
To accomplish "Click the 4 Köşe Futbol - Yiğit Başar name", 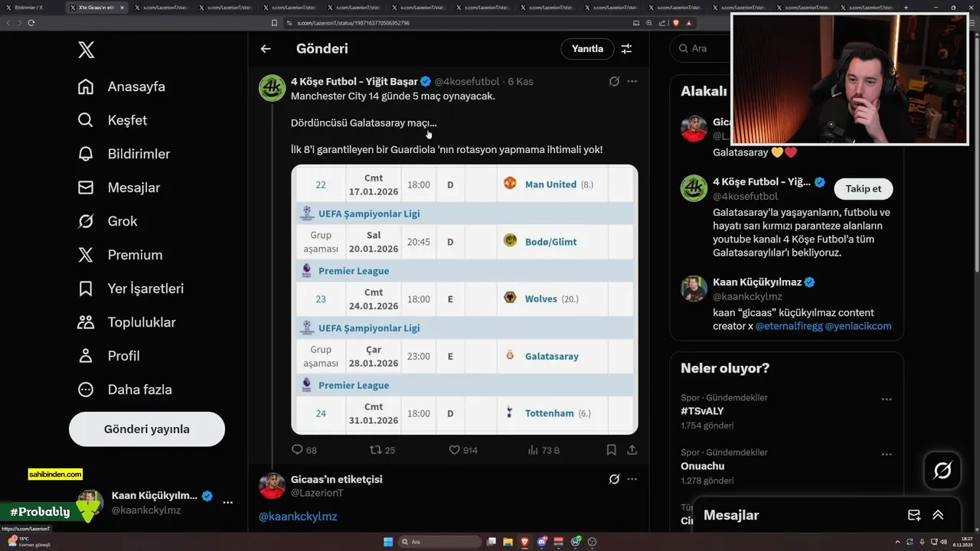I will pyautogui.click(x=354, y=81).
